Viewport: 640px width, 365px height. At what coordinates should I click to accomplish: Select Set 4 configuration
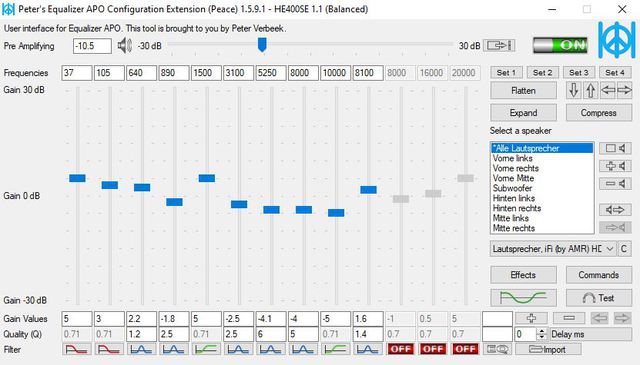[x=615, y=72]
